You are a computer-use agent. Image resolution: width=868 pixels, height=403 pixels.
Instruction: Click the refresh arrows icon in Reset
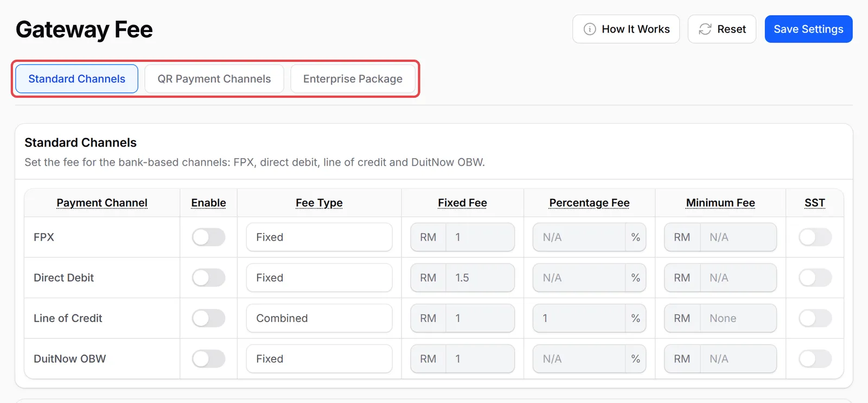click(x=705, y=29)
